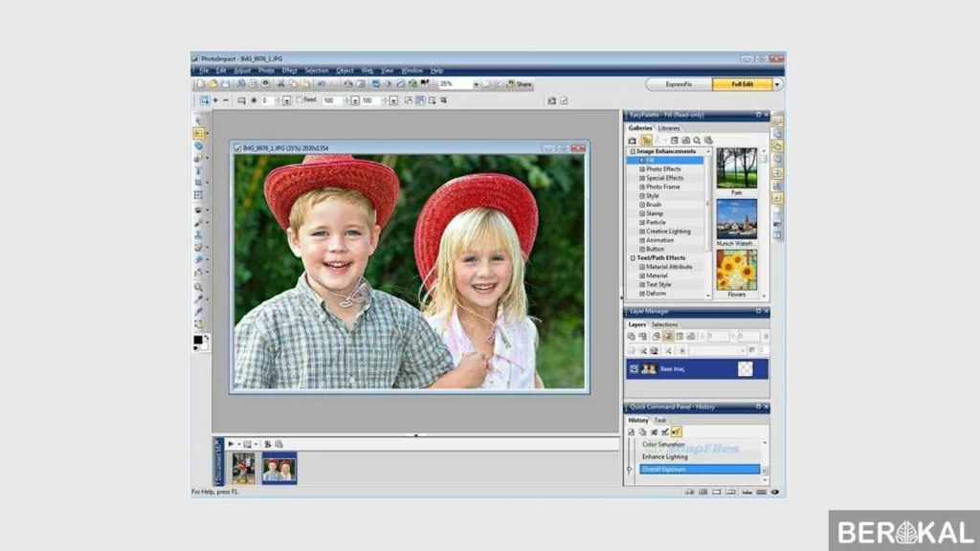Open a file using the Open toolbar icon
Screen dimensions: 980x551
coord(213,83)
